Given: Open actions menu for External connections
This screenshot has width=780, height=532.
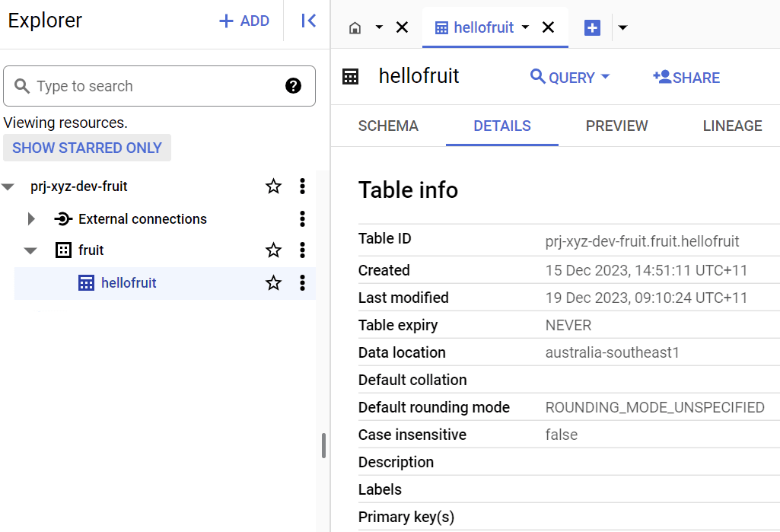Looking at the screenshot, I should [302, 219].
